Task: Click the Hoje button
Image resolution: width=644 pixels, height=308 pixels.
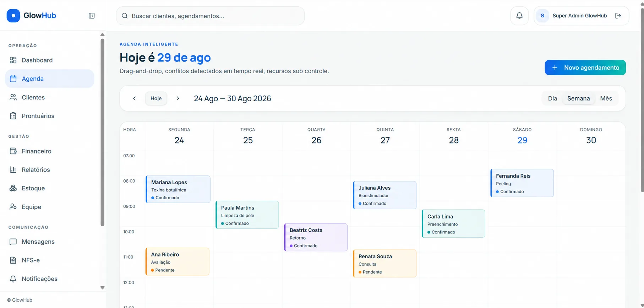Action: pos(156,98)
